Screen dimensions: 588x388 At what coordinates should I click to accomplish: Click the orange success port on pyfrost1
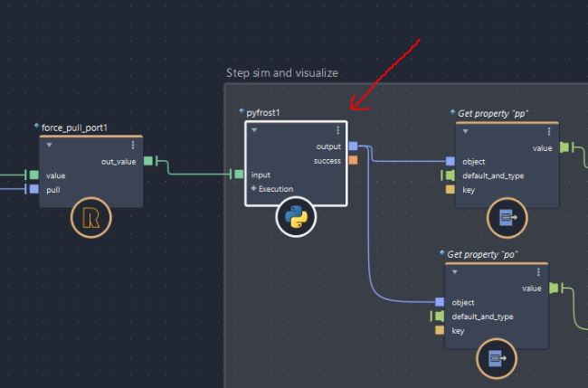[x=353, y=160]
